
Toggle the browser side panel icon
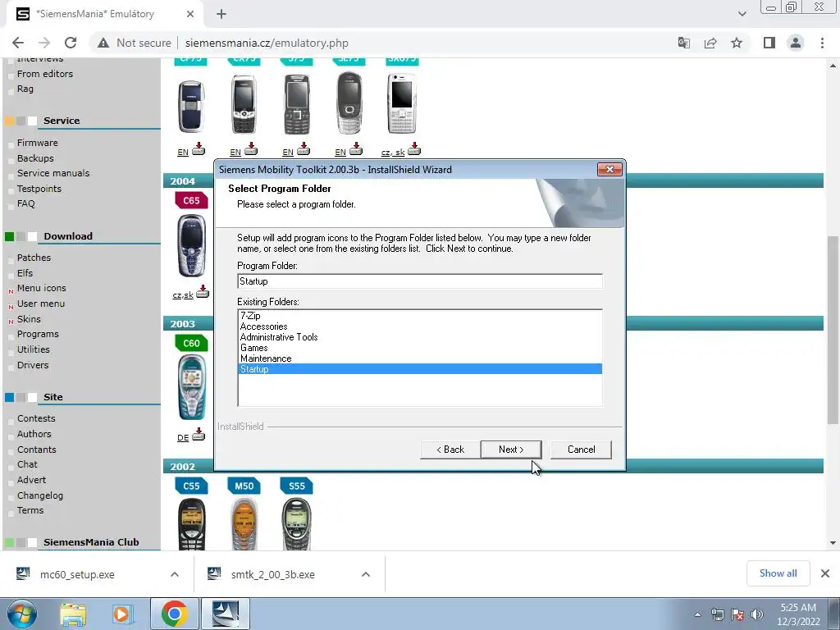(769, 43)
